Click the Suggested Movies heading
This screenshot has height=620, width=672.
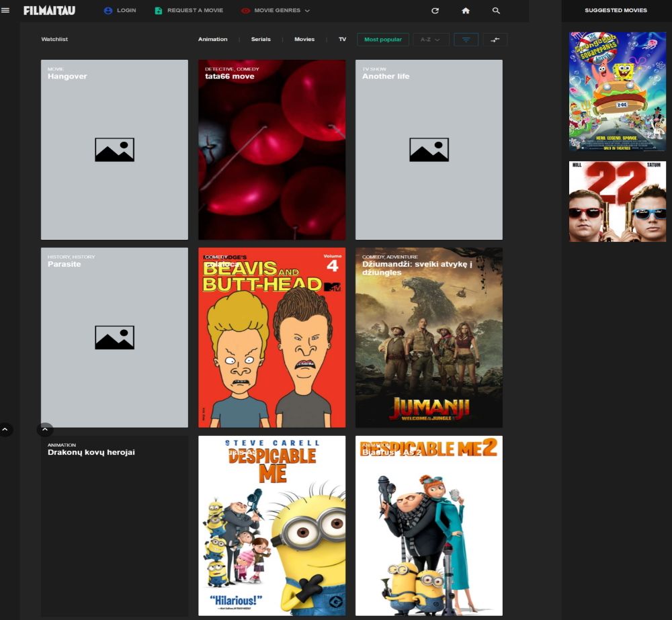[616, 10]
